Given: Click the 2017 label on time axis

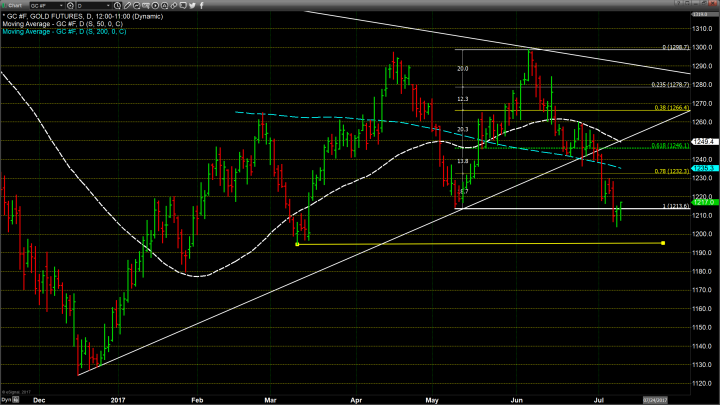Looking at the screenshot, I should (118, 400).
